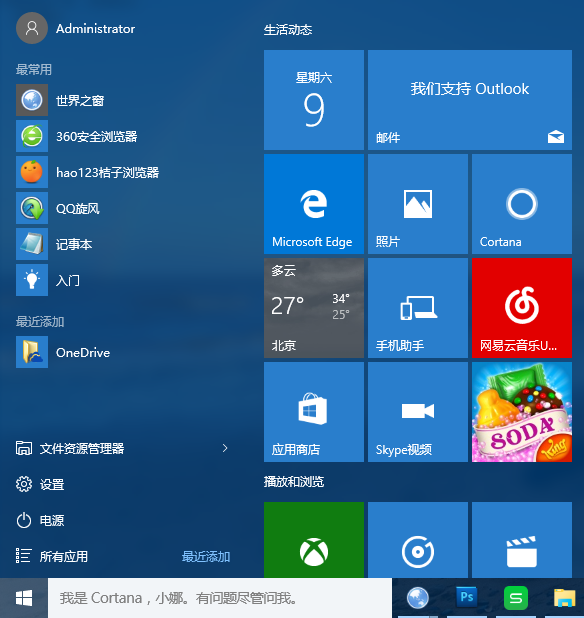Open the 邮件 mail tile
Screen dimensions: 584x618
pos(470,100)
